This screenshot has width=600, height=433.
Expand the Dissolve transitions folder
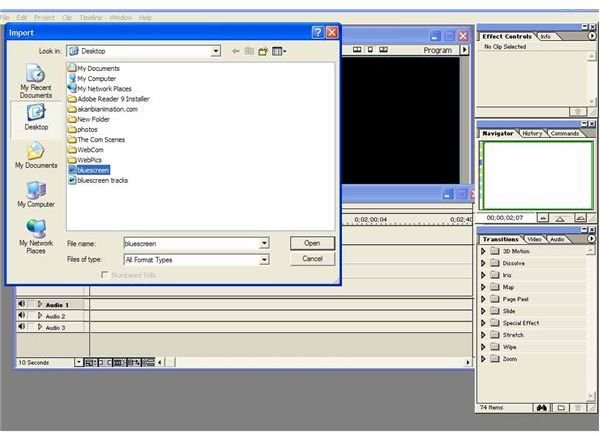pyautogui.click(x=484, y=263)
